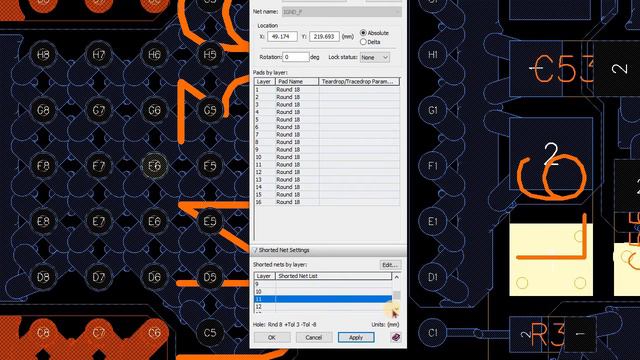The height and width of the screenshot is (360, 640).
Task: Click the Cancel button
Action: pyautogui.click(x=313, y=338)
